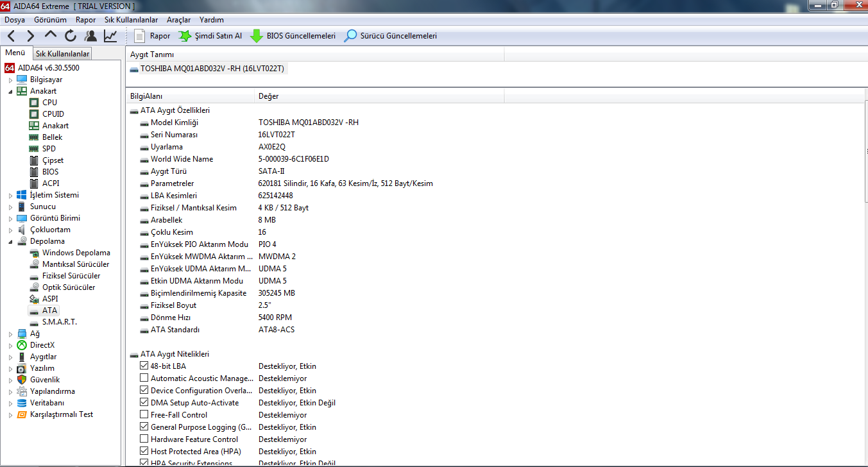Viewport: 868px width, 467px height.
Task: Switch to the Sık Kullanılanlar tab
Action: click(x=62, y=54)
